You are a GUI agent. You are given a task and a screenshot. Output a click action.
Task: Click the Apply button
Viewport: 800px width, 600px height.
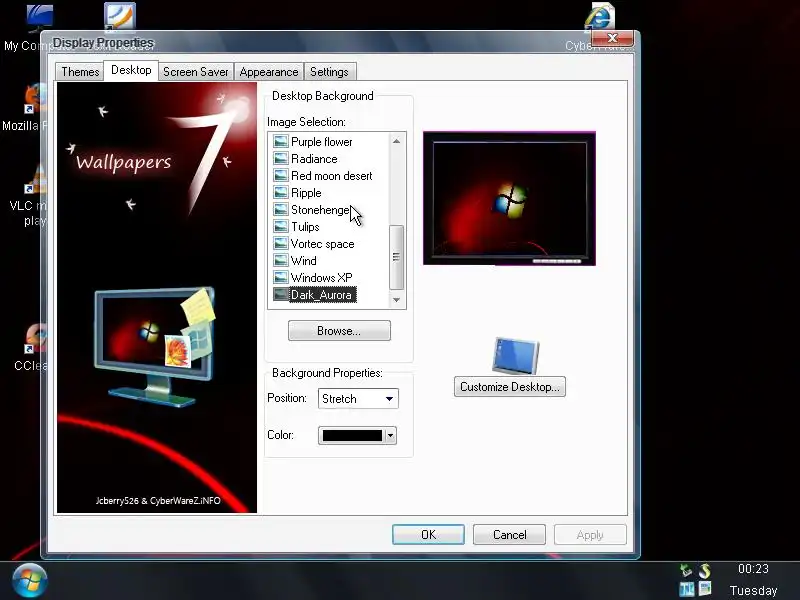(x=590, y=535)
